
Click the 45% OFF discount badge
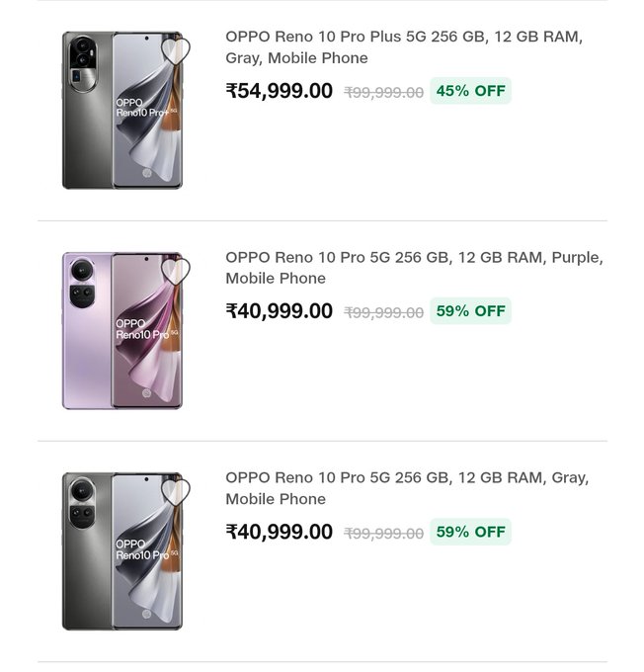coord(470,91)
